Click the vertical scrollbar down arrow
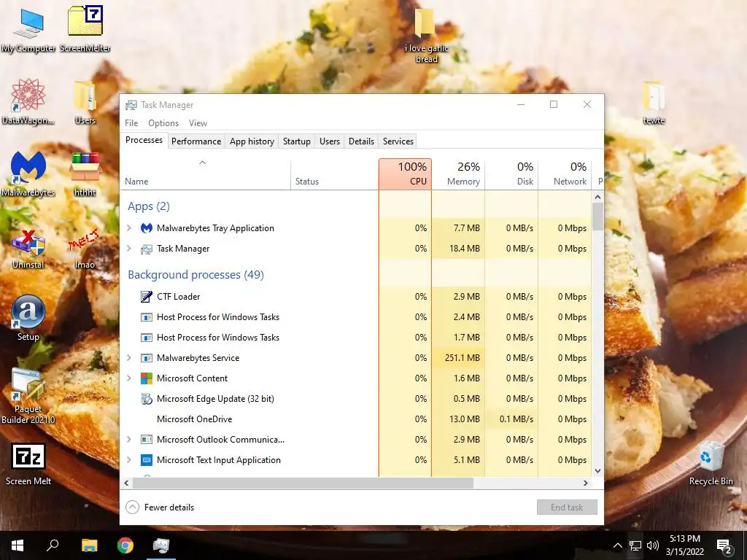Viewport: 747px width, 560px height. (598, 471)
